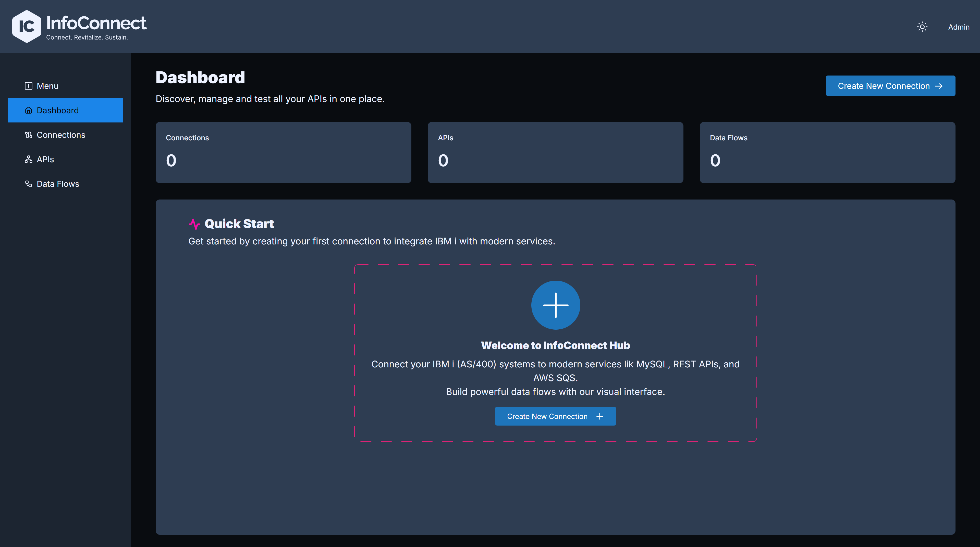The image size is (980, 547).
Task: Click Create New Connection arrow button in the header
Action: (890, 86)
